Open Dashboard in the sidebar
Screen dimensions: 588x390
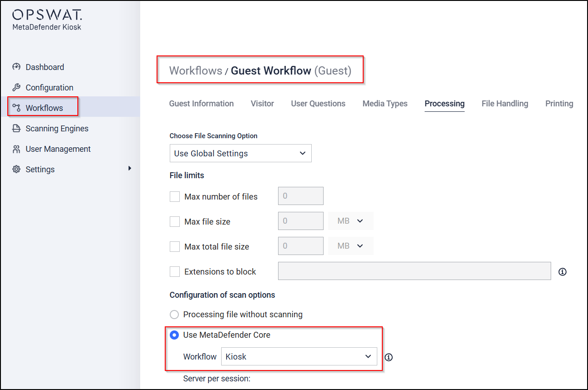click(x=45, y=67)
